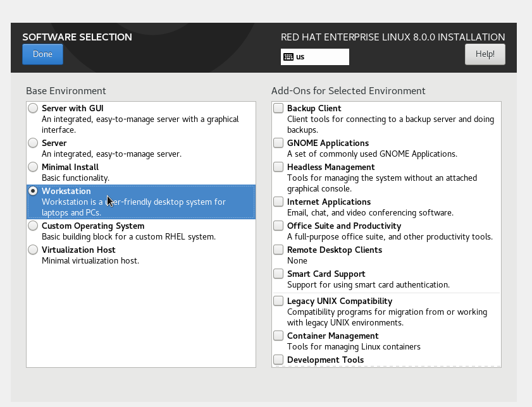Screen dimensions: 532x407
Task: Enable the Backup Client add-on
Action: 278,109
